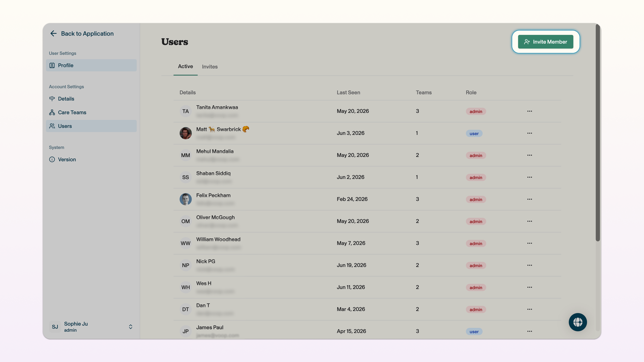Open options menu for Oliver McGough

click(529, 221)
